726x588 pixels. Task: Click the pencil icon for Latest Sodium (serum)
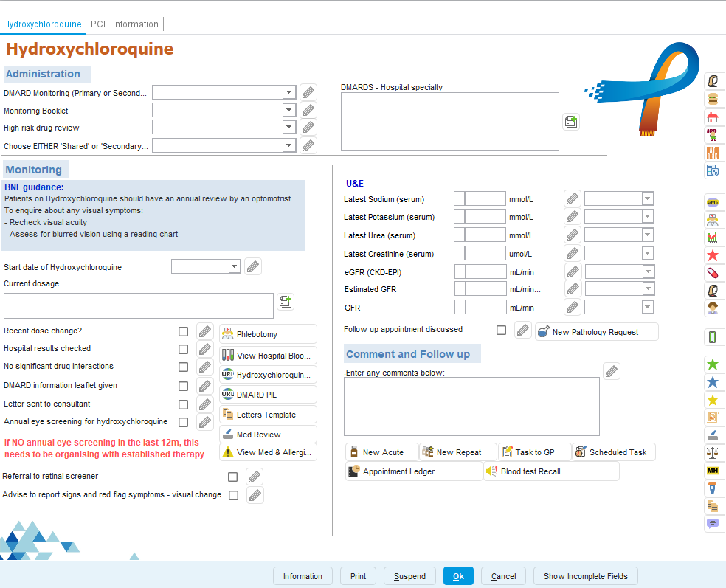coord(573,198)
